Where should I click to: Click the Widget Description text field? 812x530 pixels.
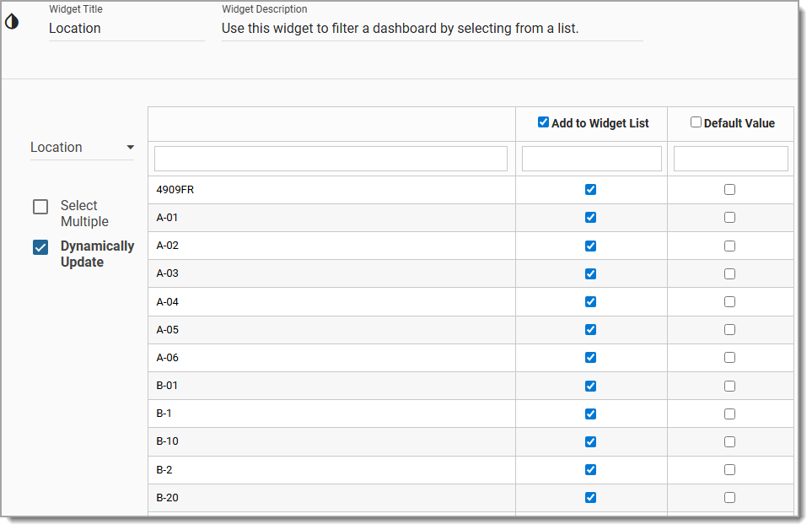[432, 28]
